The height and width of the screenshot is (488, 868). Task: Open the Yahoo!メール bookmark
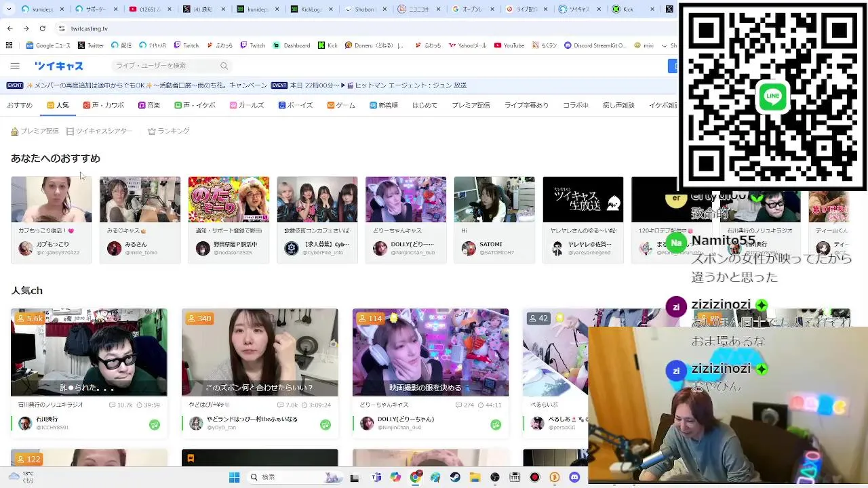pyautogui.click(x=467, y=45)
